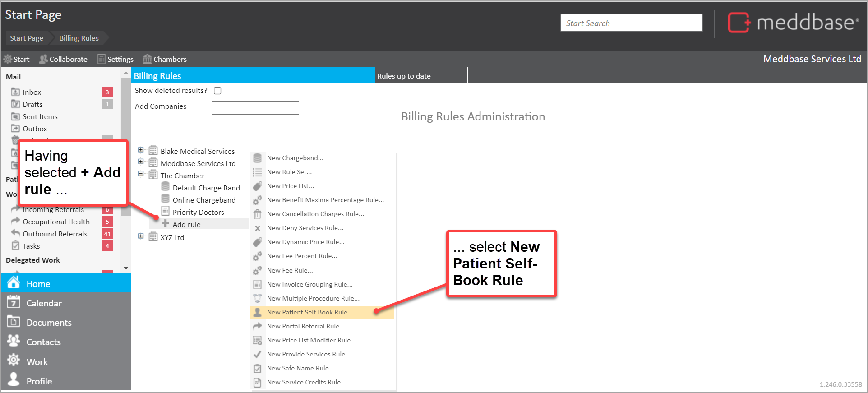Screen dimensions: 868x393
Task: Open the Settings menu
Action: click(x=115, y=59)
